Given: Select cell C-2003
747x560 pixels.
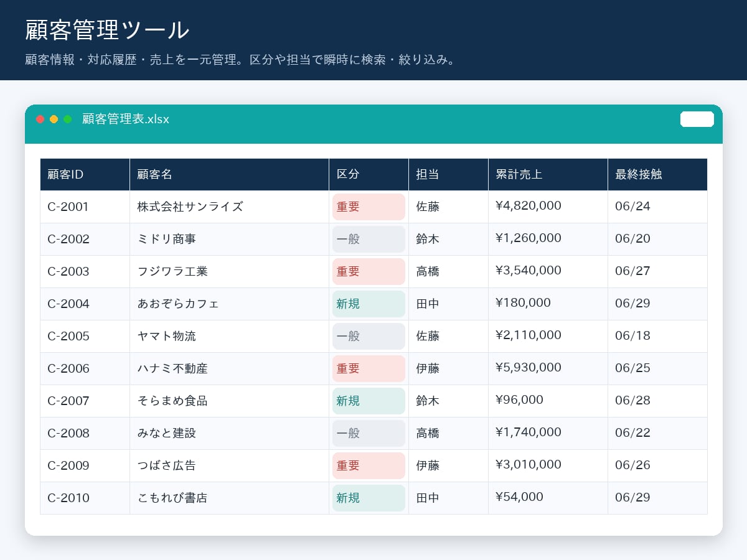Looking at the screenshot, I should tap(85, 272).
